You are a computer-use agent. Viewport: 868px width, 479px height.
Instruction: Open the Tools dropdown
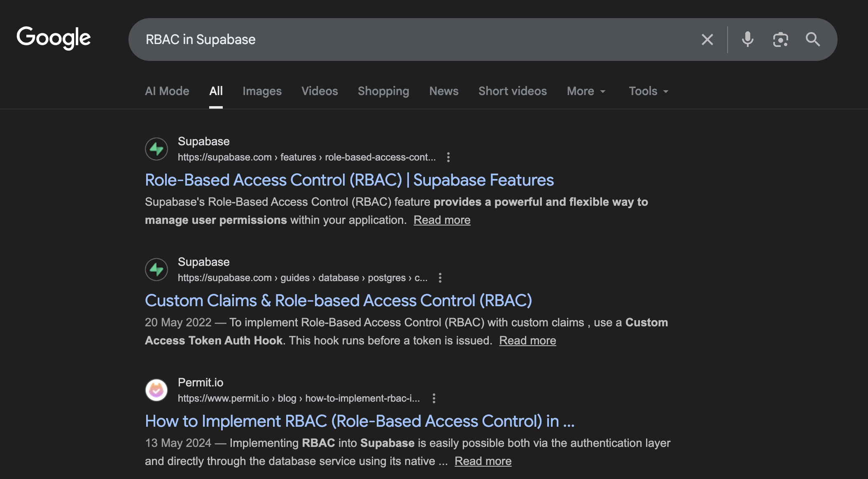649,91
